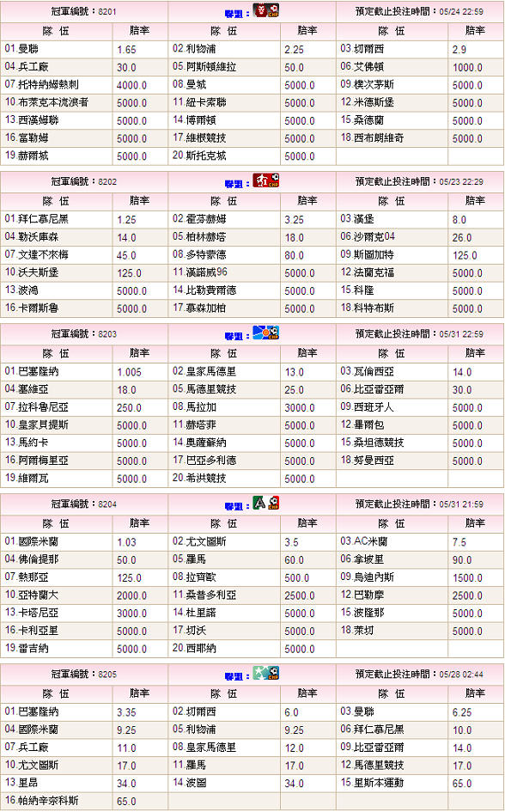Select team 02.尤文圖斯 in table 8204
505x812 pixels.
coord(199,541)
